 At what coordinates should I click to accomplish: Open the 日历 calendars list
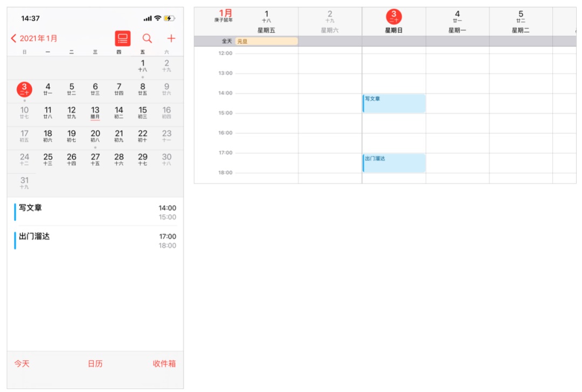pos(95,363)
